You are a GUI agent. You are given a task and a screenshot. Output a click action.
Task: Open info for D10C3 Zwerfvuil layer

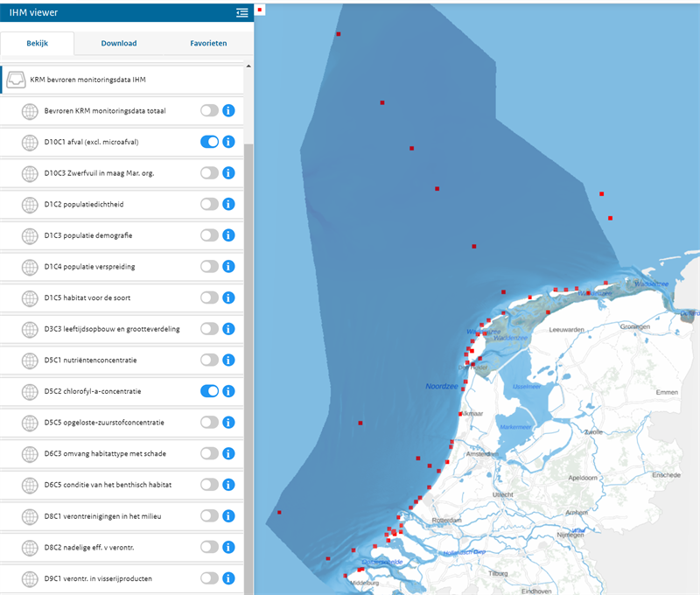point(228,173)
